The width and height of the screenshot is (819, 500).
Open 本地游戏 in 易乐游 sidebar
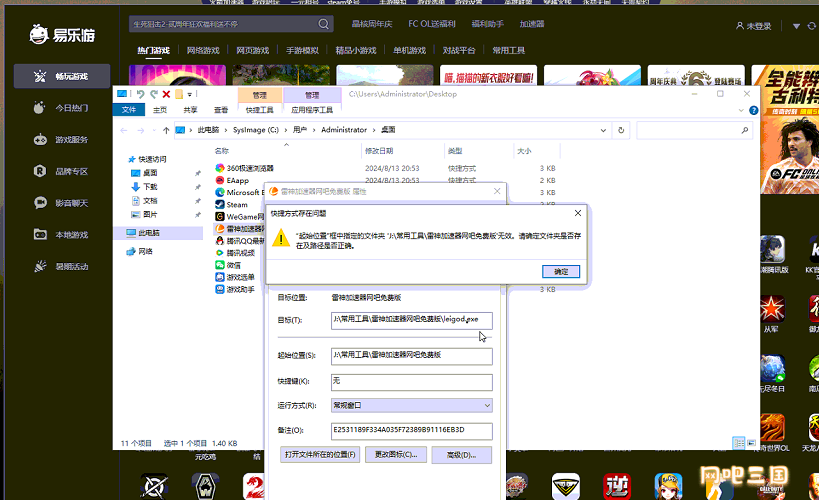(62, 235)
